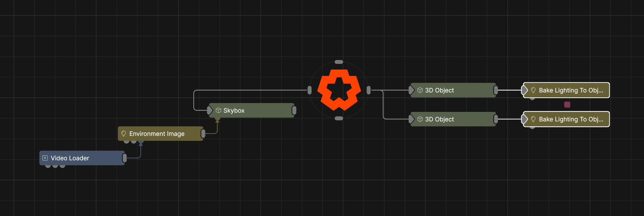The image size is (644, 216).
Task: Click the Video Loader output port
Action: pyautogui.click(x=125, y=158)
